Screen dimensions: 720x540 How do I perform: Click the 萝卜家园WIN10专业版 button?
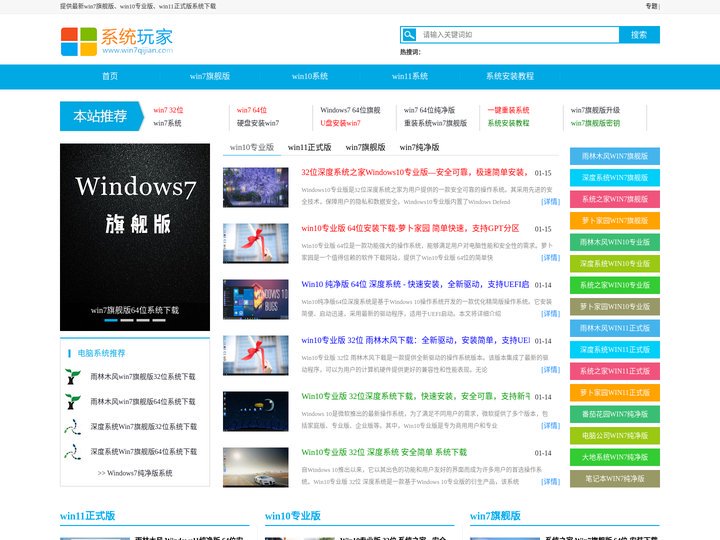(x=615, y=307)
